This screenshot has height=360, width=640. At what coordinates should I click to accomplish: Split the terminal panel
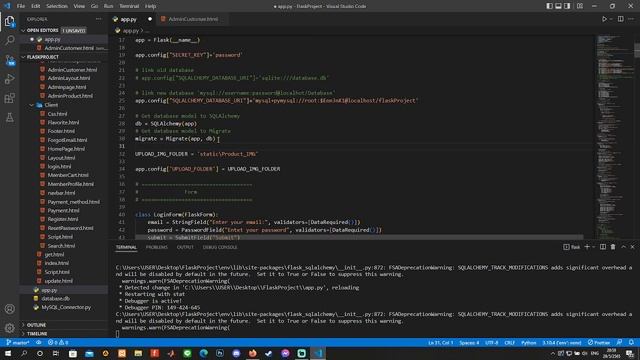click(x=603, y=247)
